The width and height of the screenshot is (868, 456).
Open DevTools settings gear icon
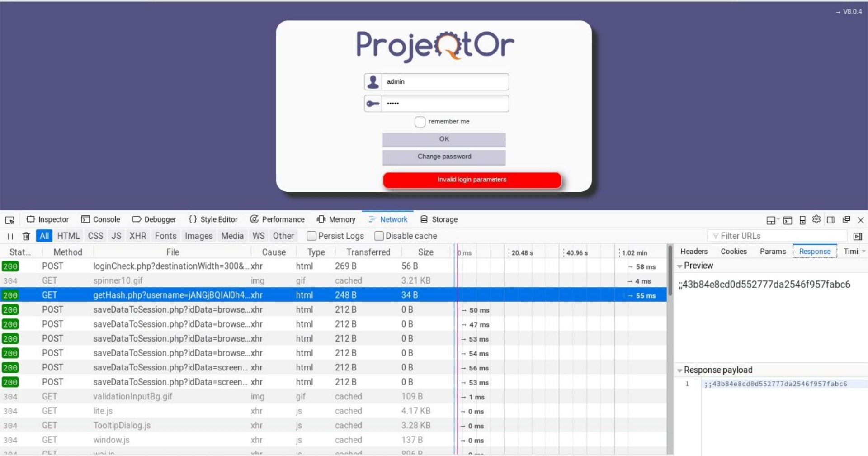click(816, 219)
